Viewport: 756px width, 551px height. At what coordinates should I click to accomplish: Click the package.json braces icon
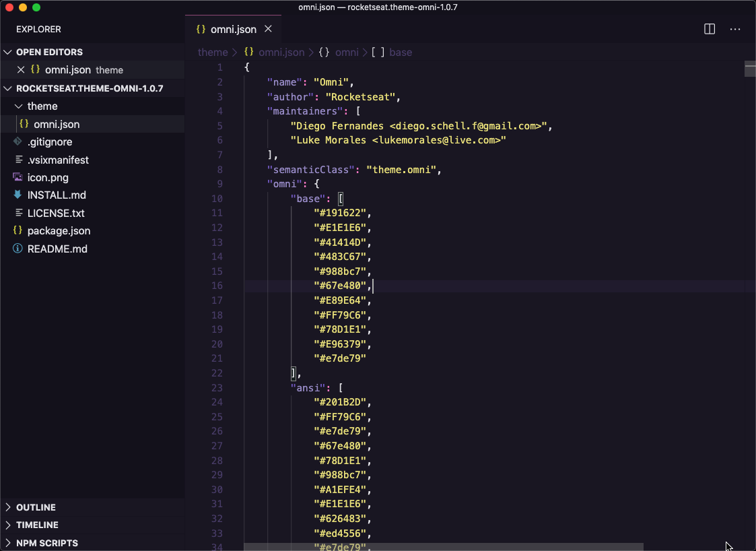tap(18, 230)
